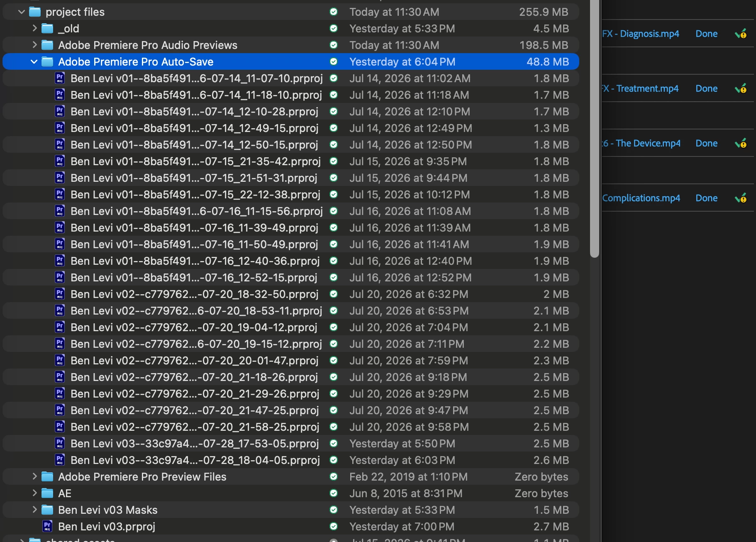Select autosave file 07-20_19-15-12.prproj

tap(196, 344)
